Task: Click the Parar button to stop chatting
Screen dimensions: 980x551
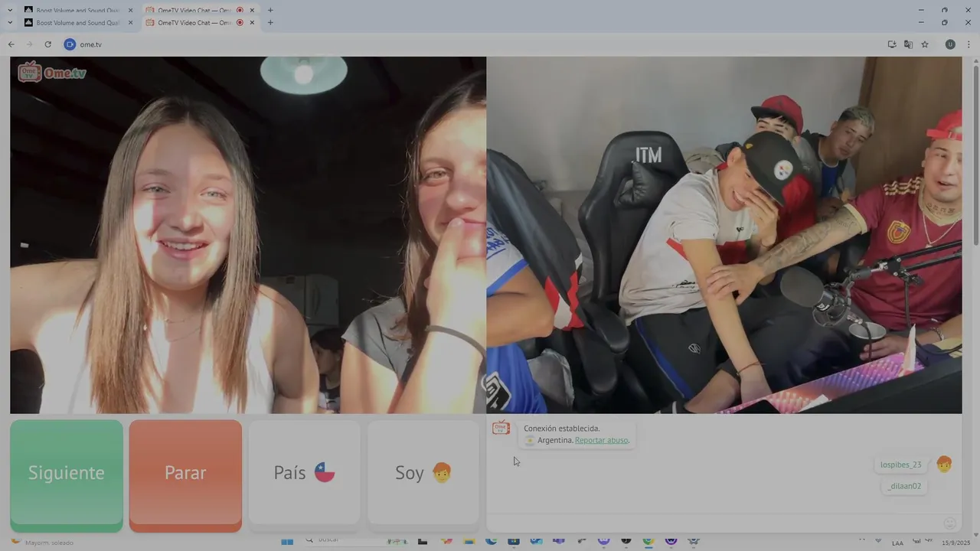Action: tap(185, 475)
